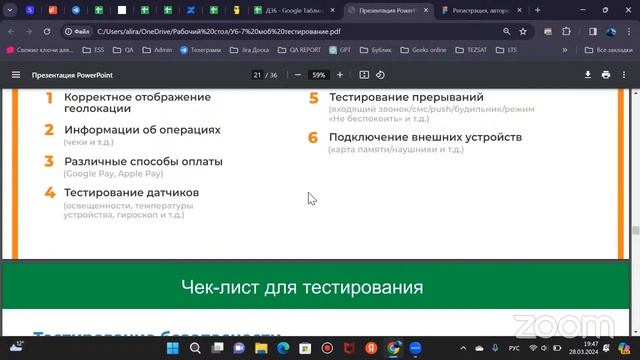Open the Телеграмм bookmark

[x=201, y=50]
